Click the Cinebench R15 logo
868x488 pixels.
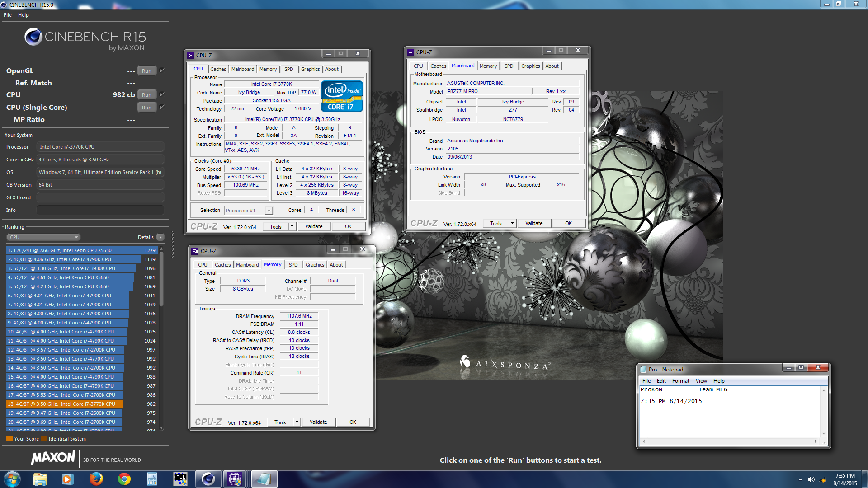85,39
